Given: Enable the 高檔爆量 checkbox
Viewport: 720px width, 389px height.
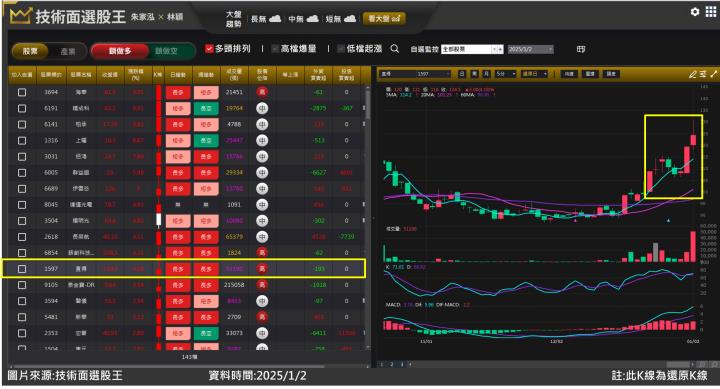Looking at the screenshot, I should (275, 49).
